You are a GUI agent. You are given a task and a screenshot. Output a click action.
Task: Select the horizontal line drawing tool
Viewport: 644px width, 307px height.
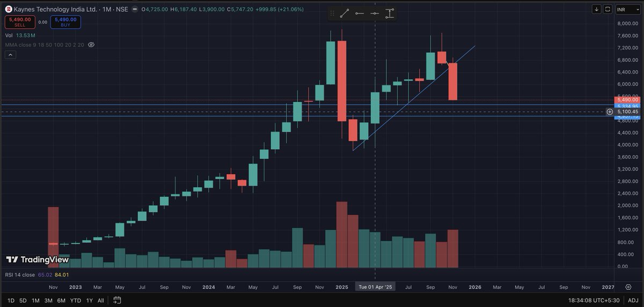[x=375, y=13]
